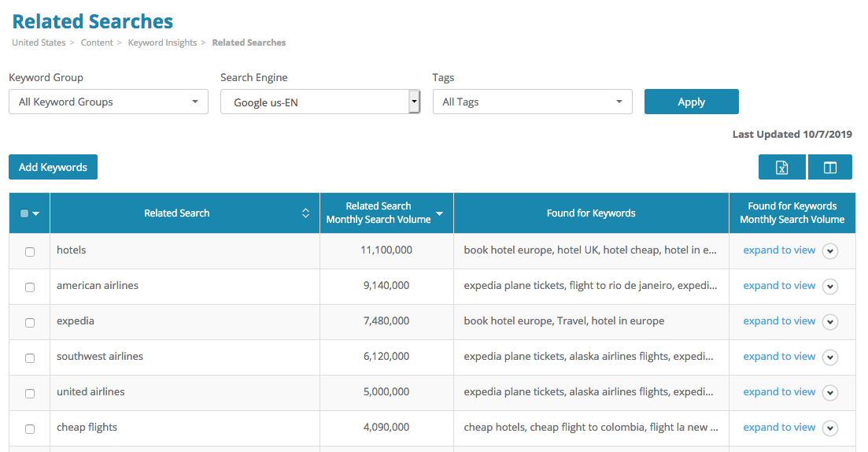Expand circle chevron for hotels row
The width and height of the screenshot is (868, 452).
(829, 250)
